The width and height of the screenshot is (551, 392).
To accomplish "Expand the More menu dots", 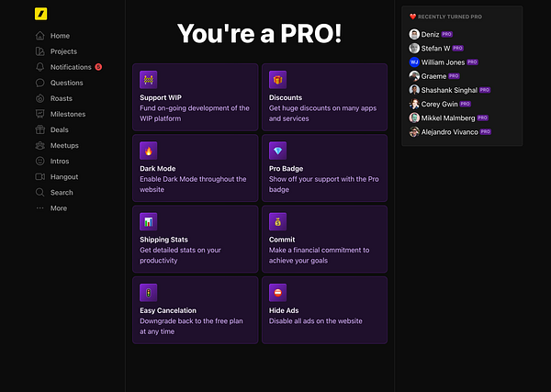I will point(40,208).
